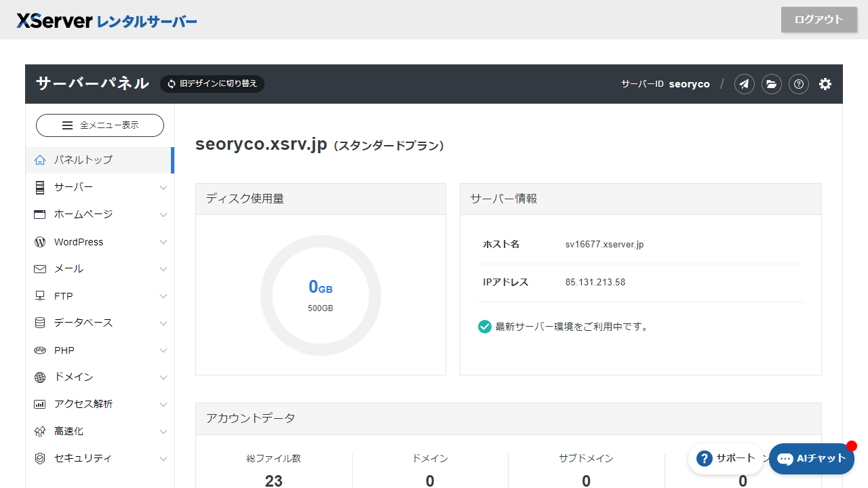Click the help question mark icon
The image size is (868, 488).
pos(799,83)
